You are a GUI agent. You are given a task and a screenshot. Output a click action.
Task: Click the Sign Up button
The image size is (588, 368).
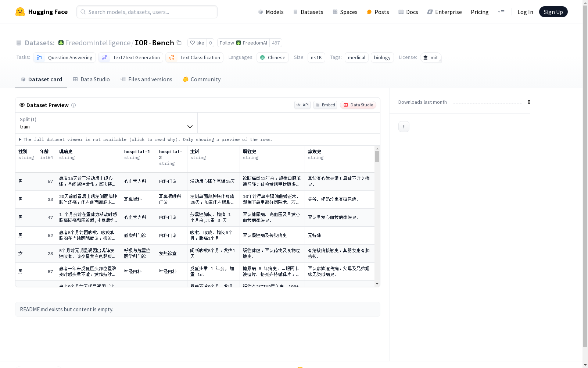click(553, 12)
